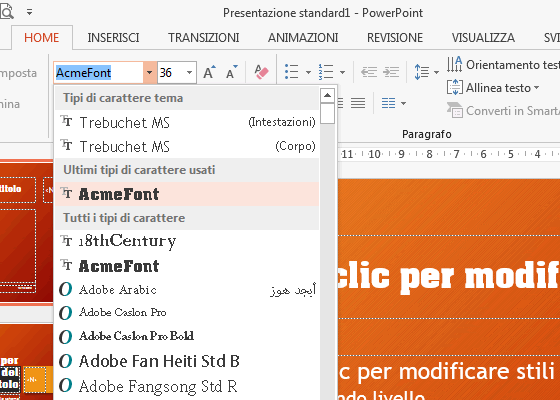The width and height of the screenshot is (560, 400).
Task: Expand the font size dropdown arrow
Action: 189,72
